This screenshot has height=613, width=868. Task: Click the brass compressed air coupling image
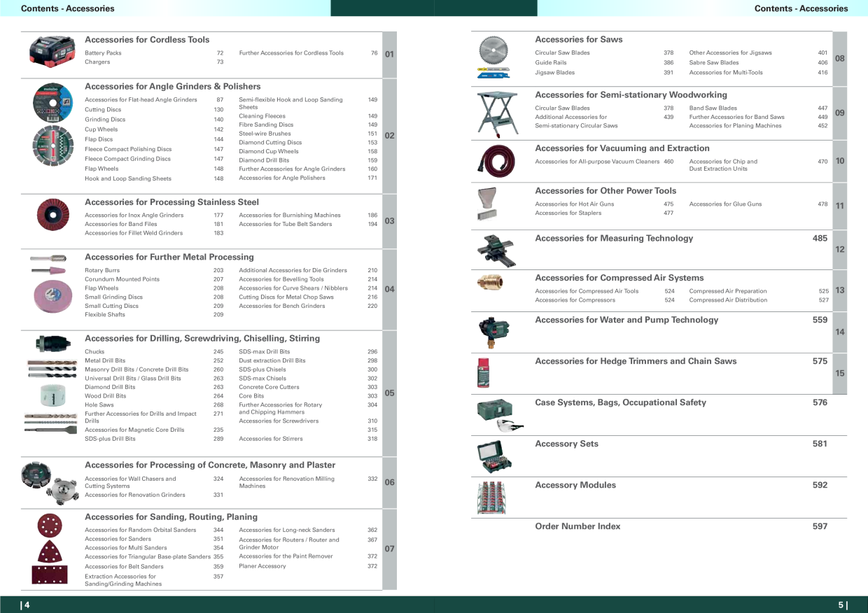(x=490, y=282)
